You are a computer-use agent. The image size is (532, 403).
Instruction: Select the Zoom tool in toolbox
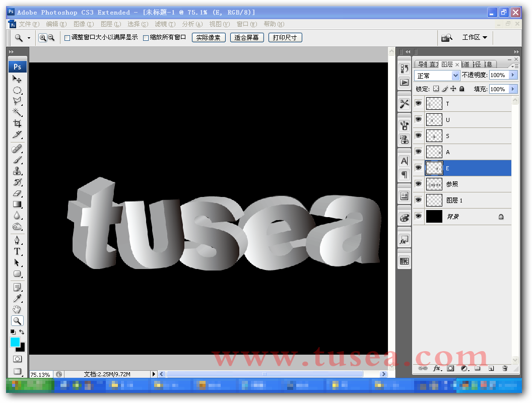(x=17, y=320)
